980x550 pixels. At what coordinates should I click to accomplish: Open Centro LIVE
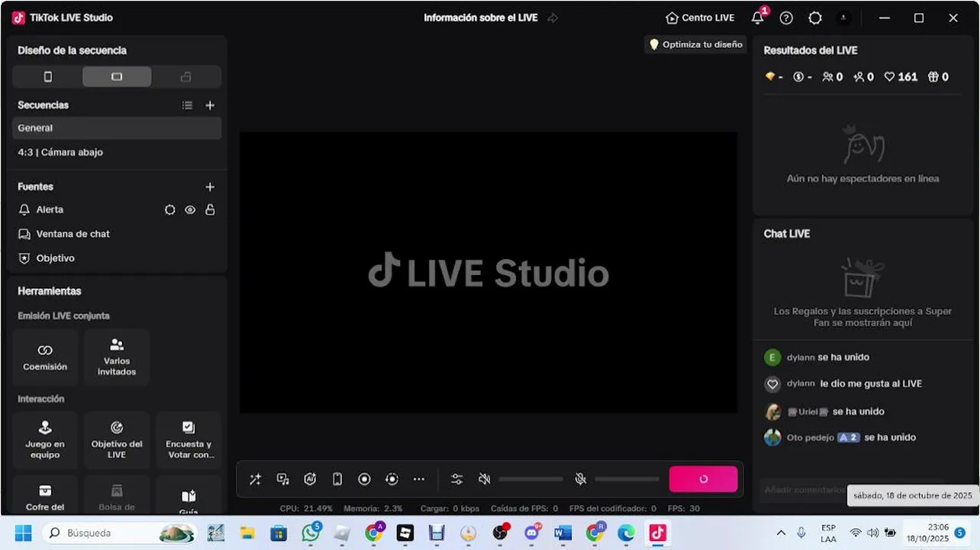point(700,18)
